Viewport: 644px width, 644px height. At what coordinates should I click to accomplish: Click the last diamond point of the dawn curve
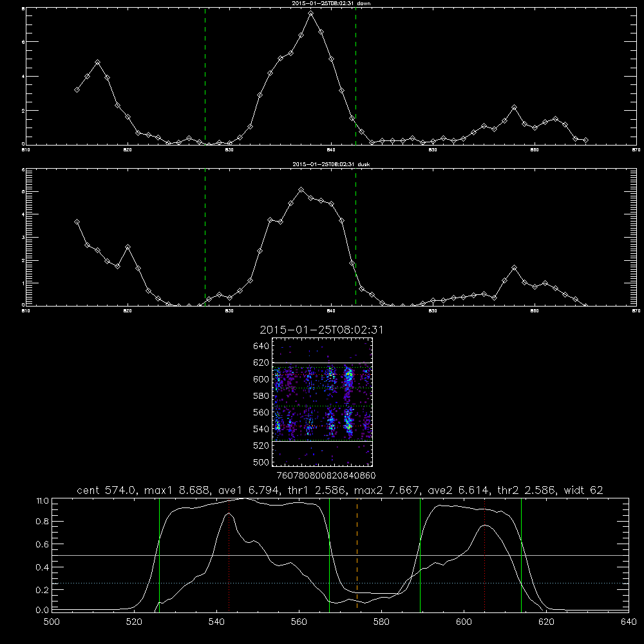pyautogui.click(x=585, y=140)
